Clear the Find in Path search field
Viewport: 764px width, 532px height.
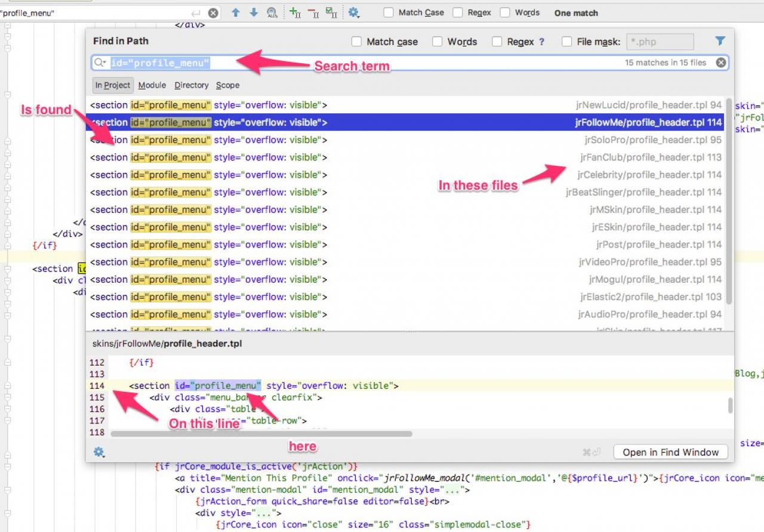coord(721,63)
